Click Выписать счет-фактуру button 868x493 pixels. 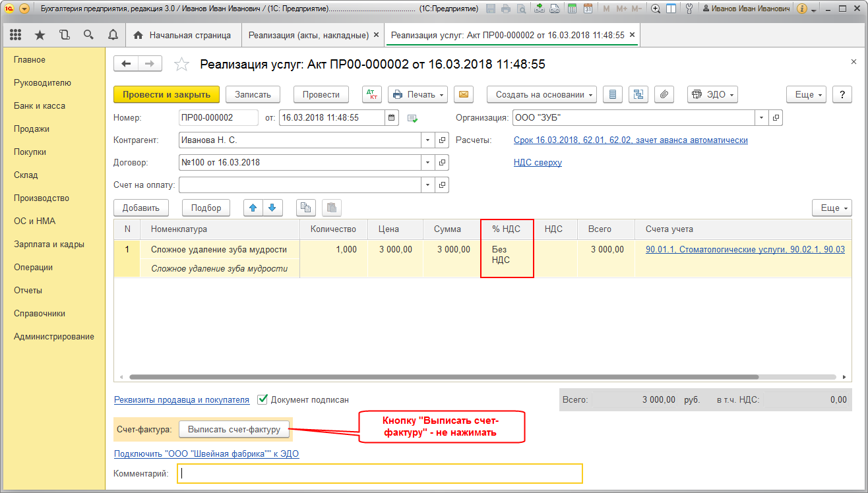coord(234,430)
